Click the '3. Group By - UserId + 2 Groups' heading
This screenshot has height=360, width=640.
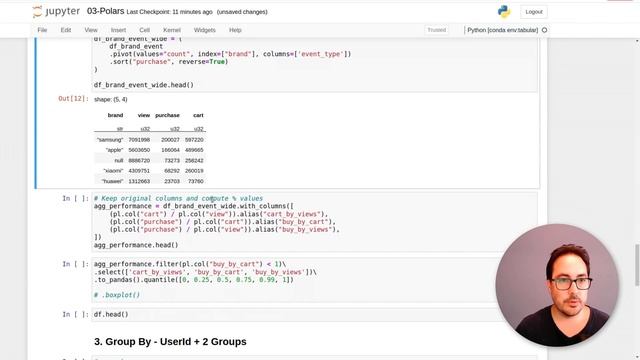tap(170, 342)
